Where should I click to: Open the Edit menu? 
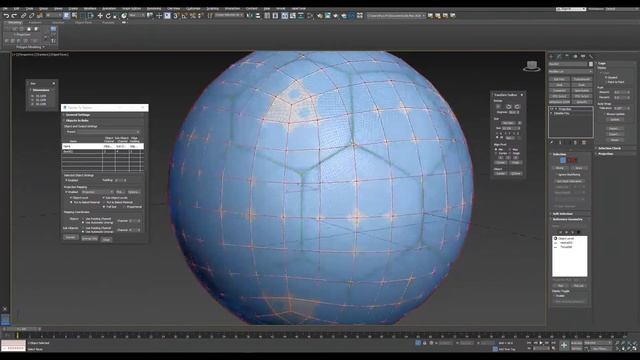tap(17, 9)
